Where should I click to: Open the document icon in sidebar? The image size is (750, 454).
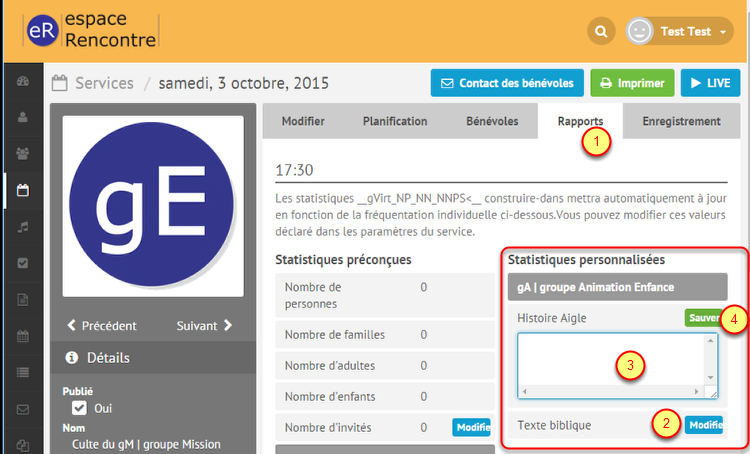22,300
